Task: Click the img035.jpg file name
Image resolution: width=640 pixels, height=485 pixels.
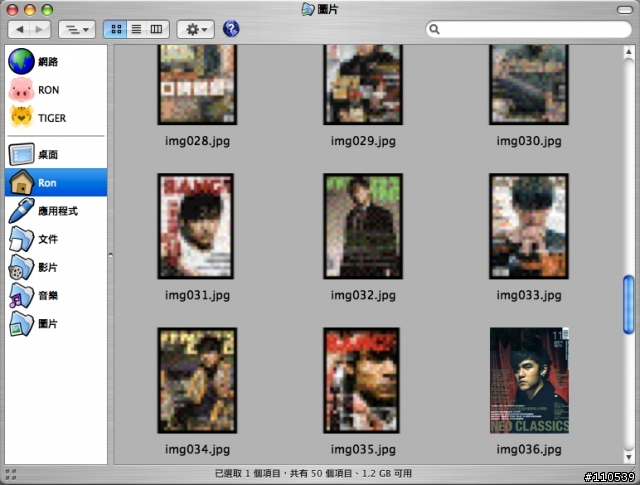Action: (363, 449)
